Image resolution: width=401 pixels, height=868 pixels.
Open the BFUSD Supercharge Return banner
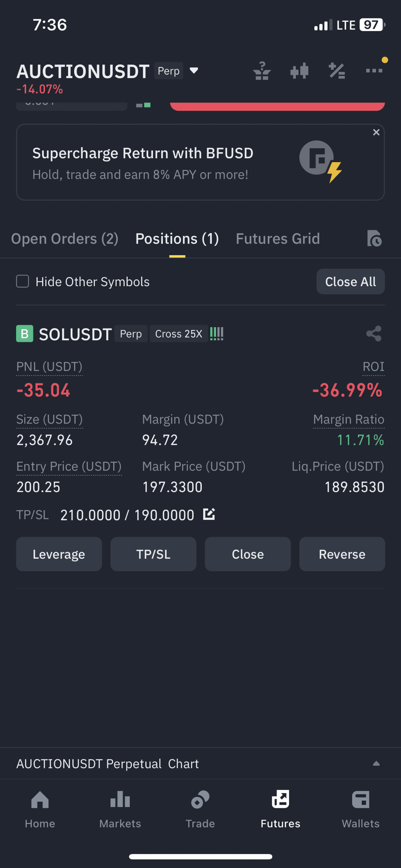point(200,163)
